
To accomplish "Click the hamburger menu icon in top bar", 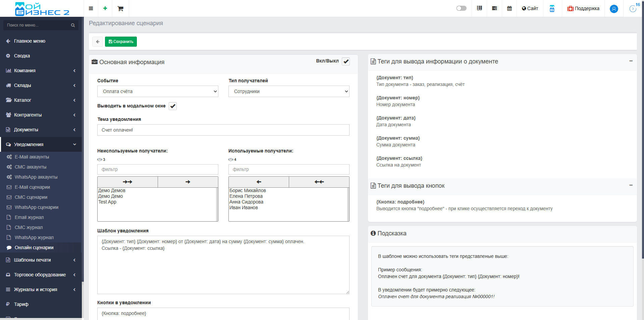I will point(91,8).
